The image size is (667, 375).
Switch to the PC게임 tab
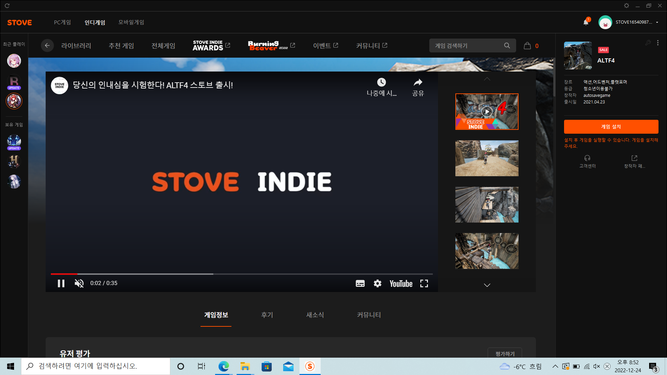point(62,23)
